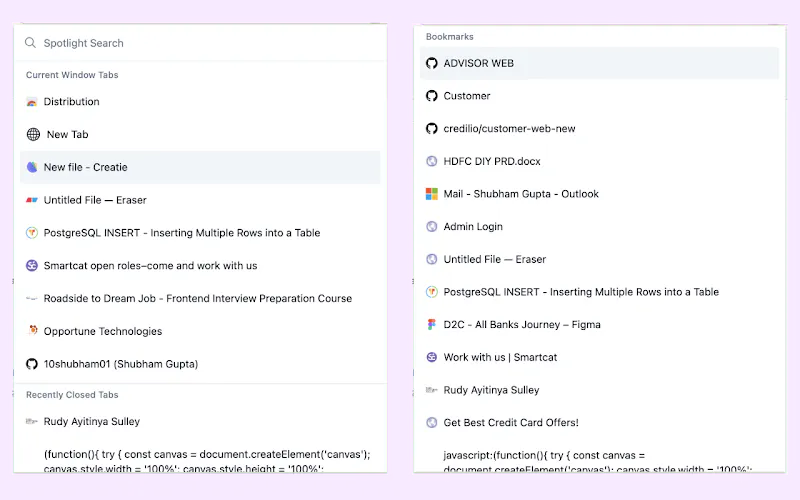Focus the Spotlight Search input field
The width and height of the screenshot is (800, 500).
(x=200, y=43)
